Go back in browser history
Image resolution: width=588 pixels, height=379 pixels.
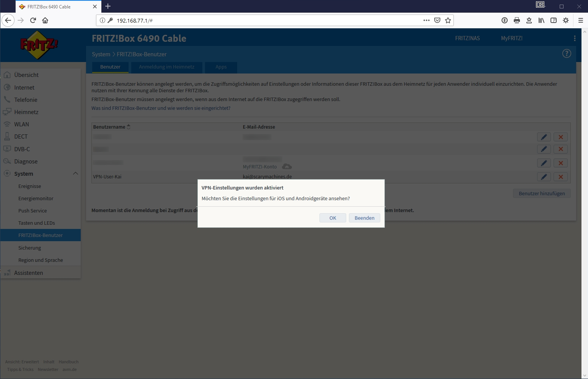(8, 20)
